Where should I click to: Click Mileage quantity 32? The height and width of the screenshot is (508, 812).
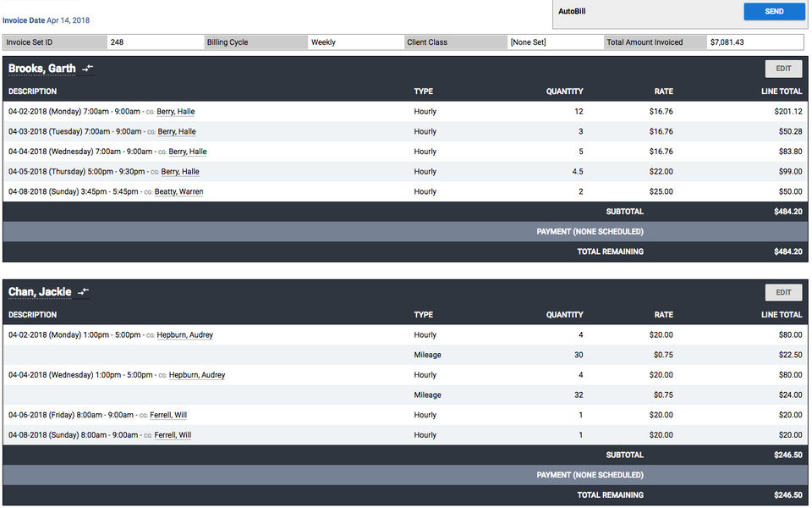579,395
